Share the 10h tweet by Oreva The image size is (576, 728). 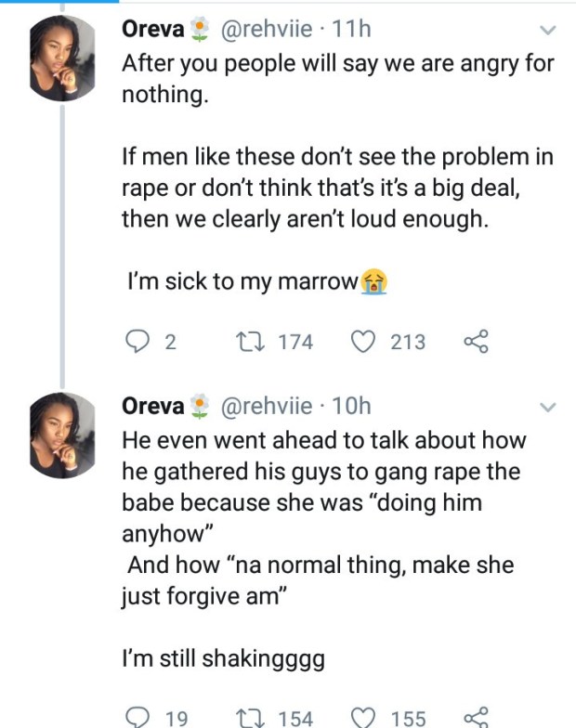point(475,717)
